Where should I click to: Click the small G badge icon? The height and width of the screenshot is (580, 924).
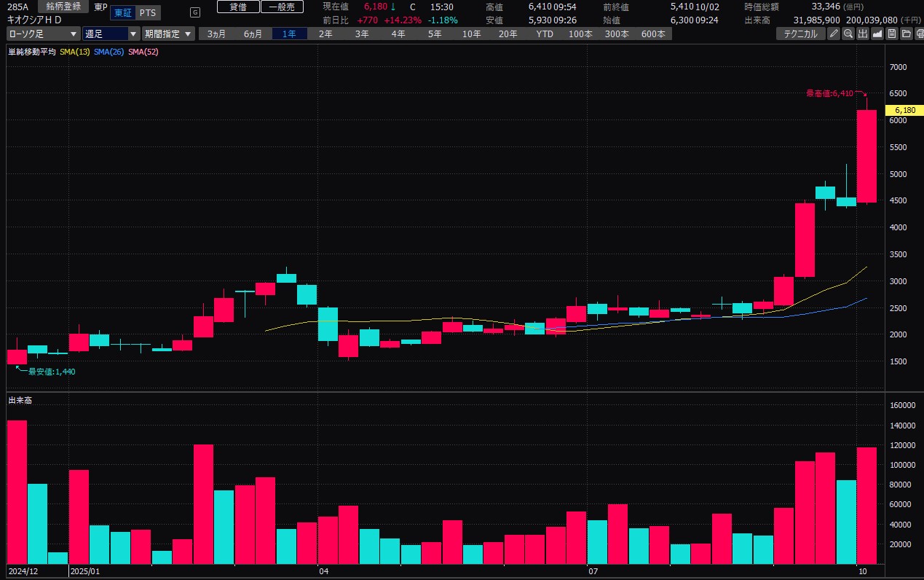194,12
